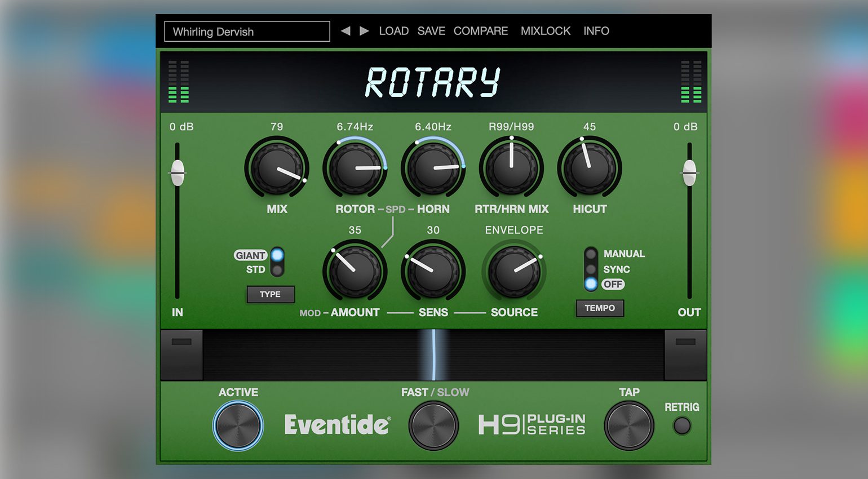Click the SOURCE envelope knob
Viewport: 868px width, 479px height.
click(x=514, y=272)
